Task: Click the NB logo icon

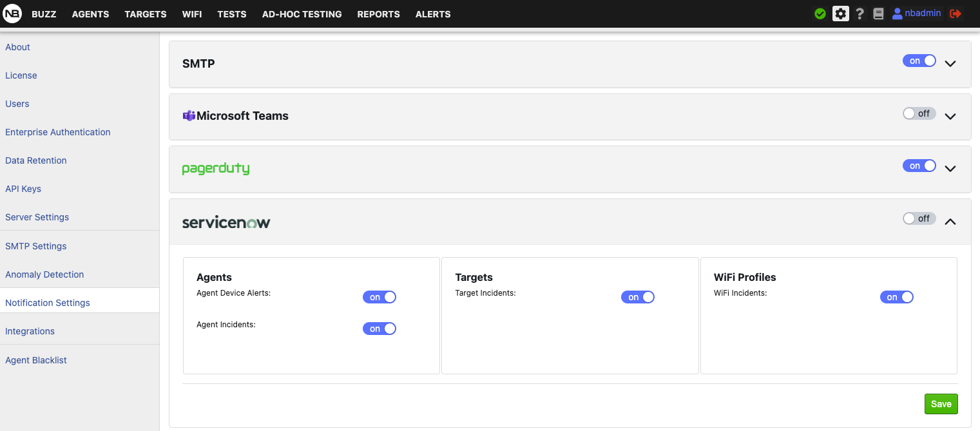Action: click(12, 14)
